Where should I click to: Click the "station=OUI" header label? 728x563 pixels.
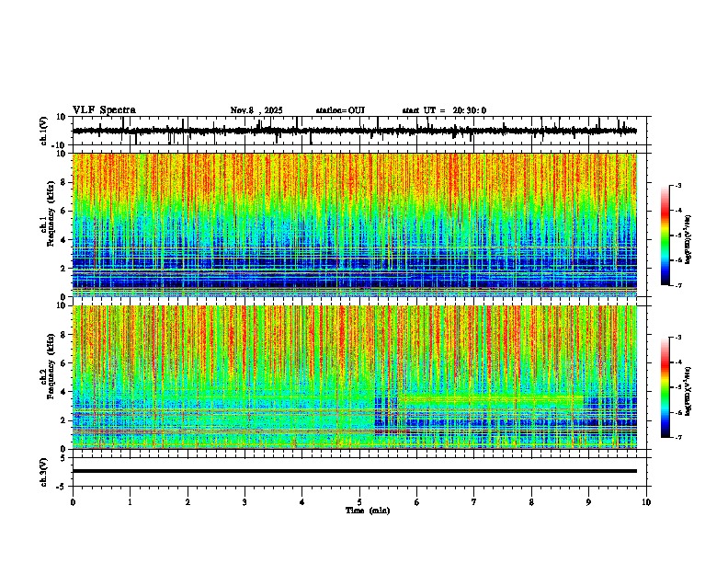click(x=340, y=110)
